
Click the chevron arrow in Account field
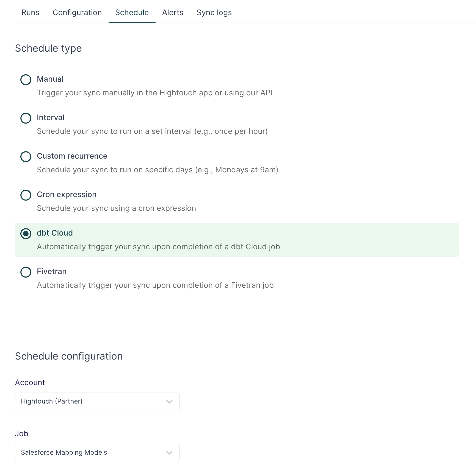click(x=169, y=402)
